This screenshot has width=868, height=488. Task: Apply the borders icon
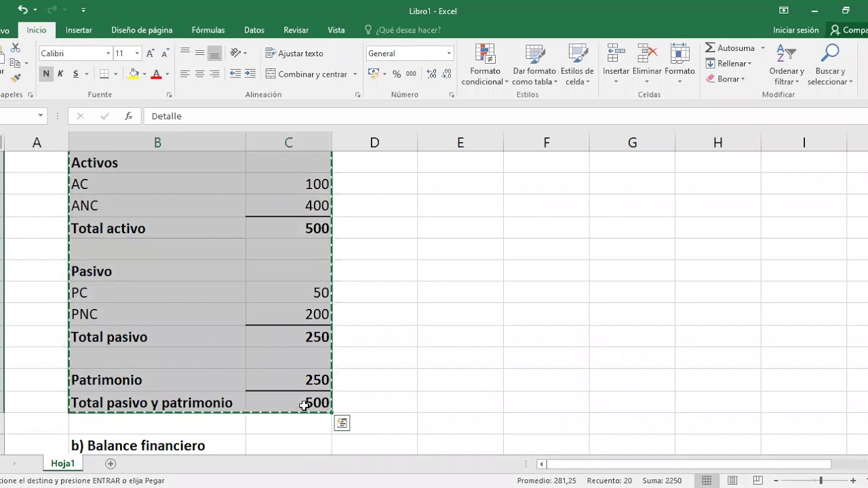pyautogui.click(x=104, y=74)
